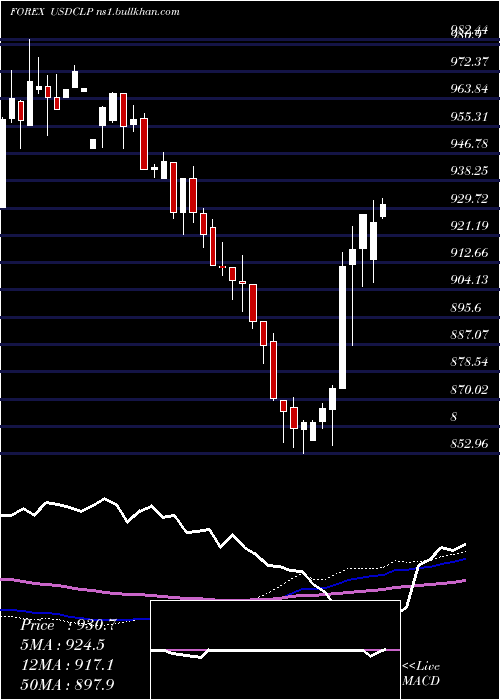Click the 12MA 917.1 readout

(x=67, y=665)
